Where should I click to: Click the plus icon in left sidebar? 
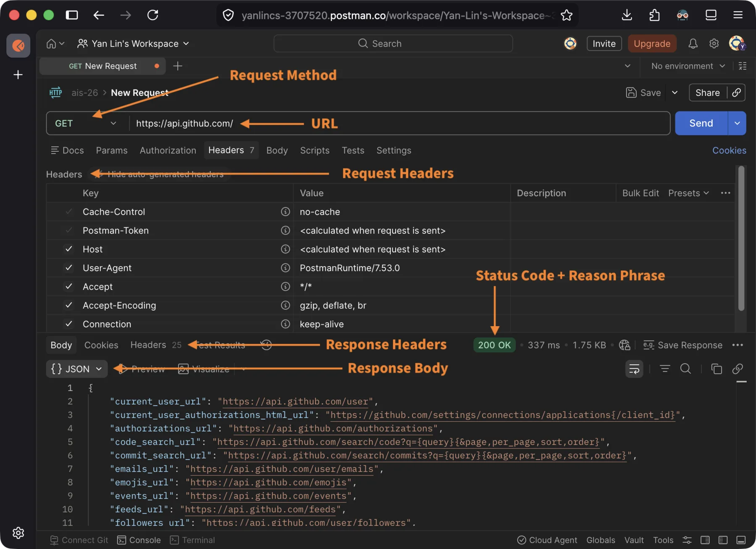pyautogui.click(x=18, y=75)
